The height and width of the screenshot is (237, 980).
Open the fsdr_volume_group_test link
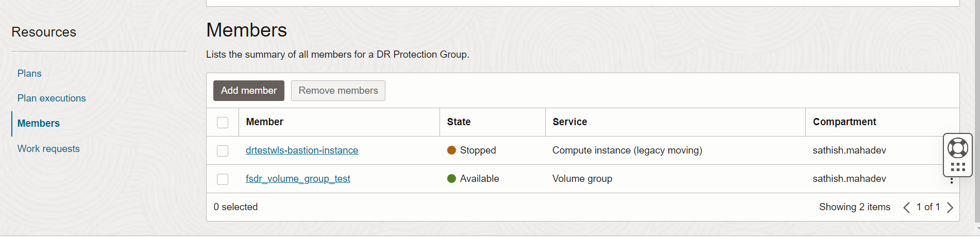(x=298, y=179)
